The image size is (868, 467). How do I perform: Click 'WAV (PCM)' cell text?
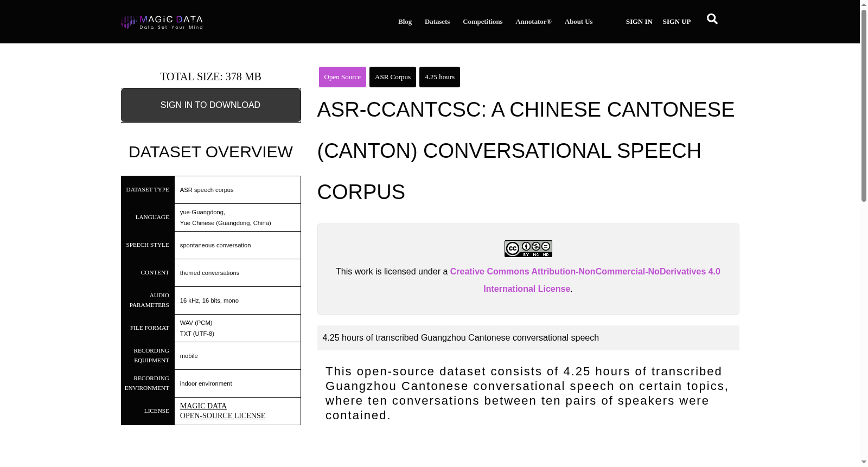click(x=196, y=323)
